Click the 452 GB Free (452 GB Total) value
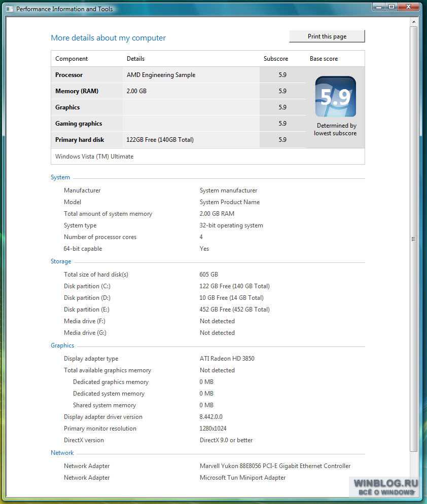Image resolution: width=427 pixels, height=504 pixels. pyautogui.click(x=234, y=309)
